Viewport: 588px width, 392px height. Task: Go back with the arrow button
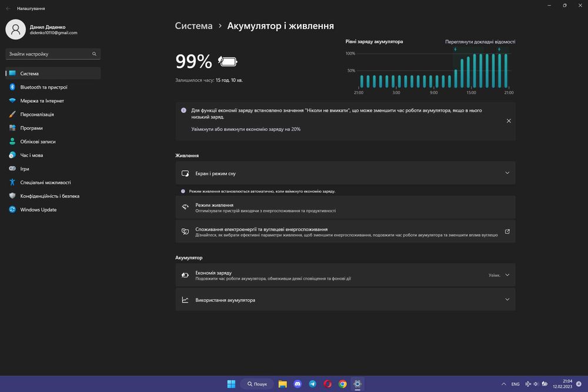point(8,8)
